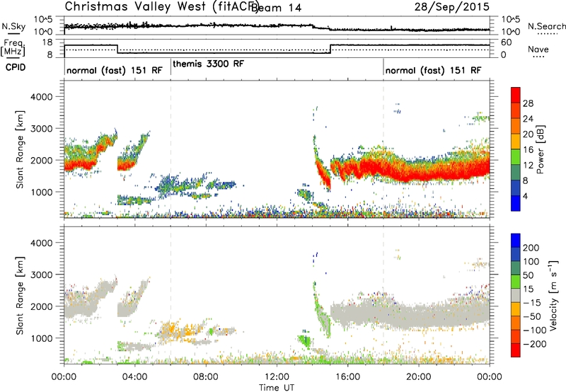This screenshot has width=566, height=392.
Task: Click the 'normal (fast) 151 RF' label after 16:00
Action: (x=433, y=70)
